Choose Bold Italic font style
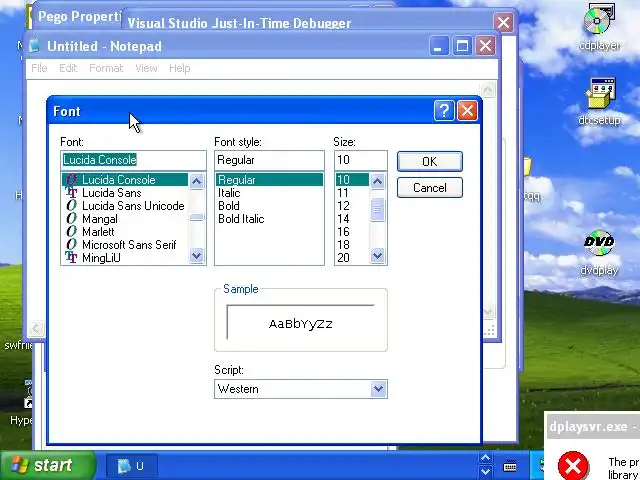Image resolution: width=640 pixels, height=480 pixels. click(269, 219)
